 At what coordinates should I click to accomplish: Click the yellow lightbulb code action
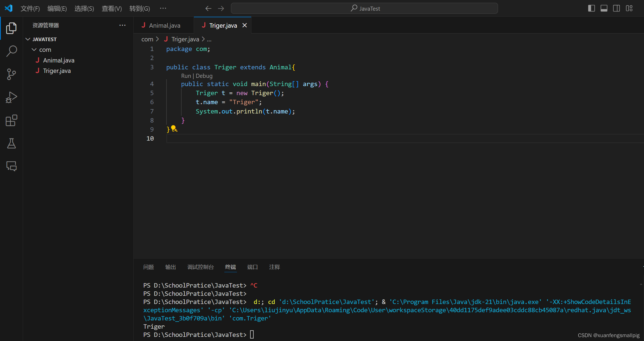tap(174, 128)
